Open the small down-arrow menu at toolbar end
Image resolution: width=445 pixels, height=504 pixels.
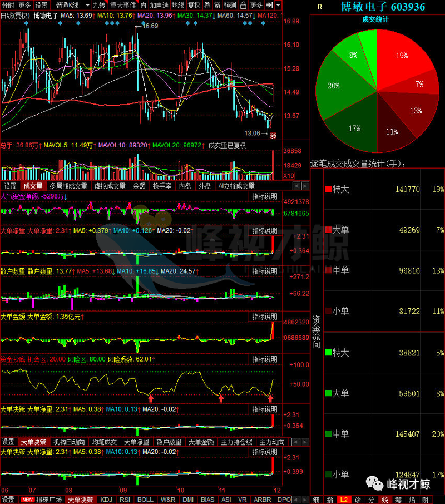(278, 5)
